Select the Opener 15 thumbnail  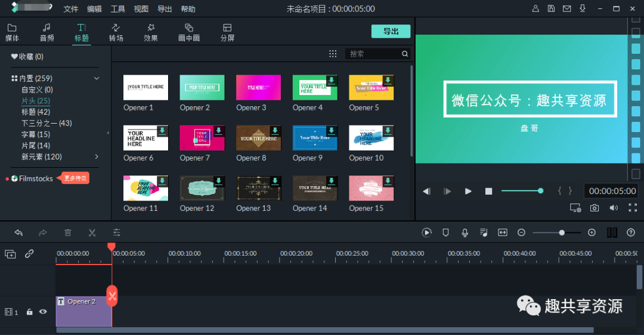[371, 188]
